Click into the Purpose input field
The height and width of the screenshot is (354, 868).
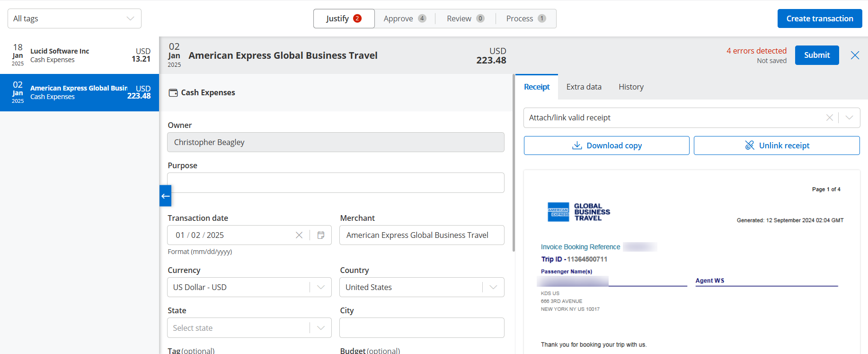click(x=336, y=182)
